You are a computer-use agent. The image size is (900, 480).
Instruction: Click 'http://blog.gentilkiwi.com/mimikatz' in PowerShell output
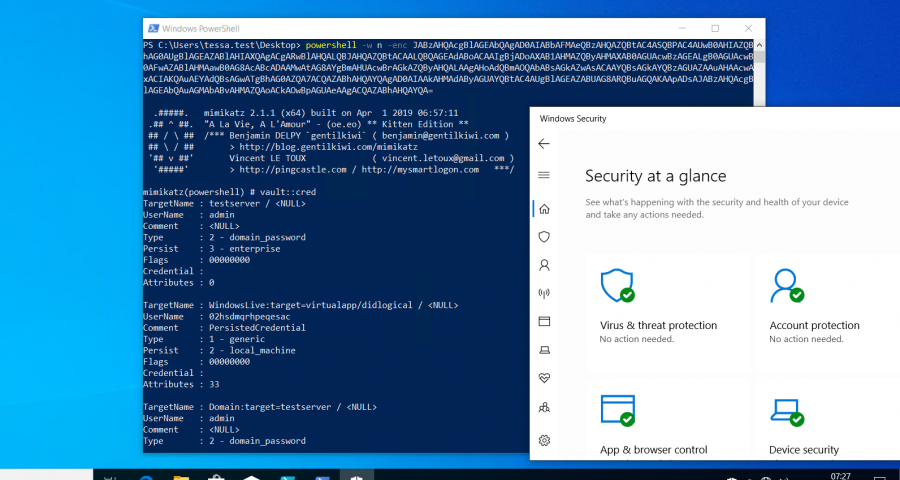coord(328,147)
